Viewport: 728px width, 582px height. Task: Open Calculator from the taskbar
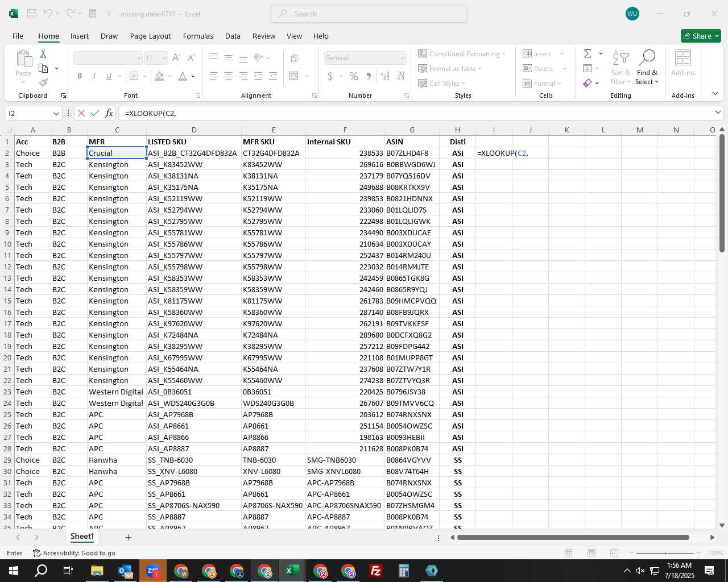[x=404, y=571]
